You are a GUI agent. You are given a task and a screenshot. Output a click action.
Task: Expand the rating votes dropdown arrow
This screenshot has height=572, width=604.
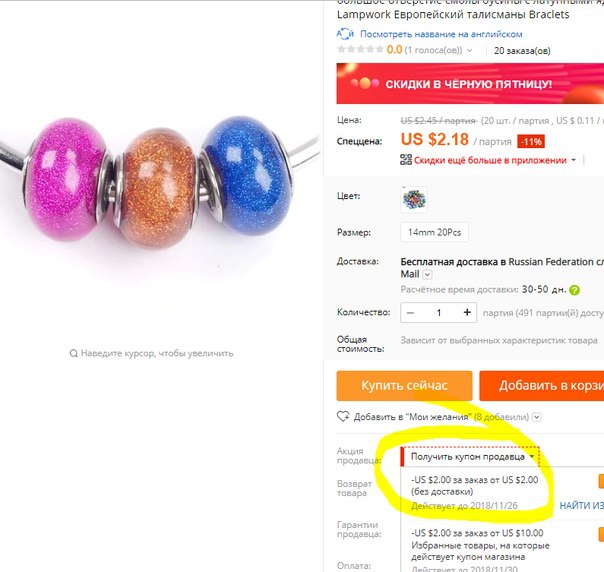(x=469, y=50)
